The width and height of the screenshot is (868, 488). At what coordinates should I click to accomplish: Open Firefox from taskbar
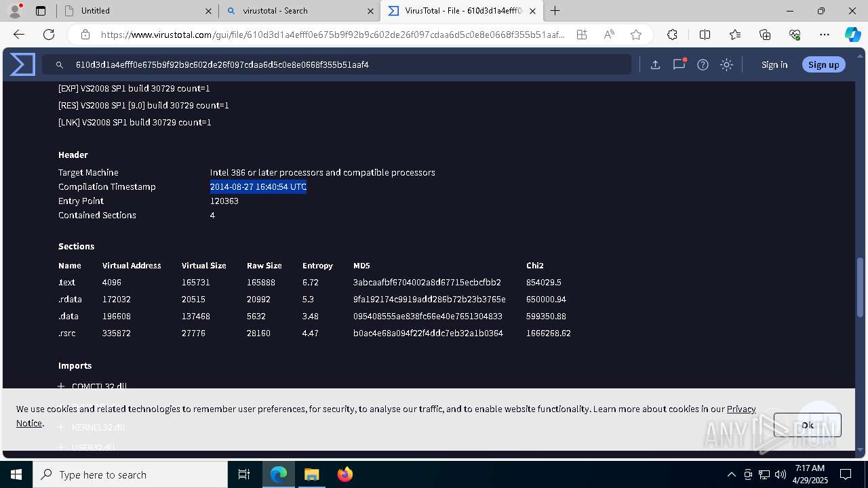coord(345,474)
